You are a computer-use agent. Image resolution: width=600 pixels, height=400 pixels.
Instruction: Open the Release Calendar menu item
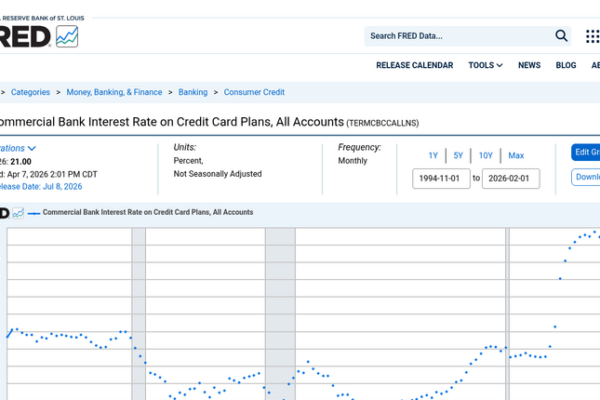click(x=414, y=65)
